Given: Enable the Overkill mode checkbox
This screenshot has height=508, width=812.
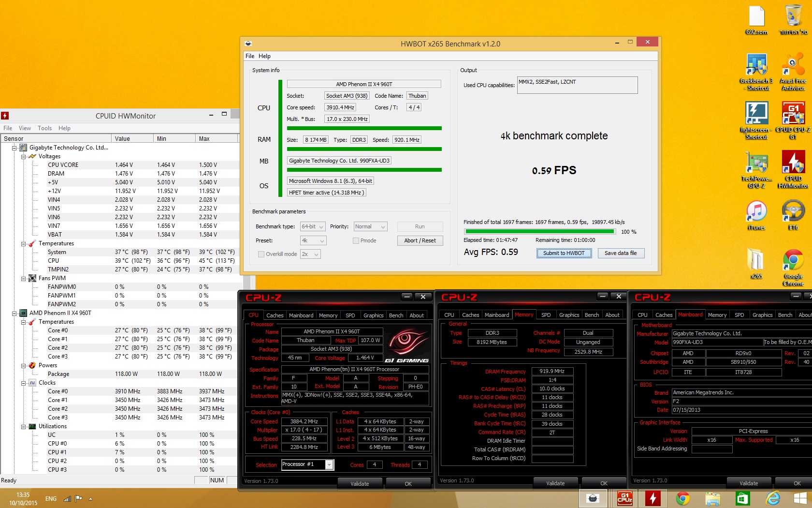Looking at the screenshot, I should (261, 254).
